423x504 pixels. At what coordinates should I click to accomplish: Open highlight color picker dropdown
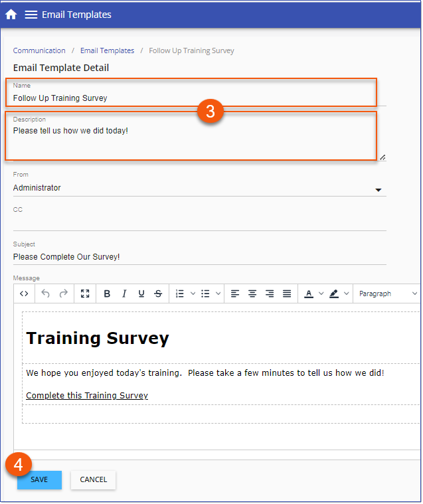346,294
